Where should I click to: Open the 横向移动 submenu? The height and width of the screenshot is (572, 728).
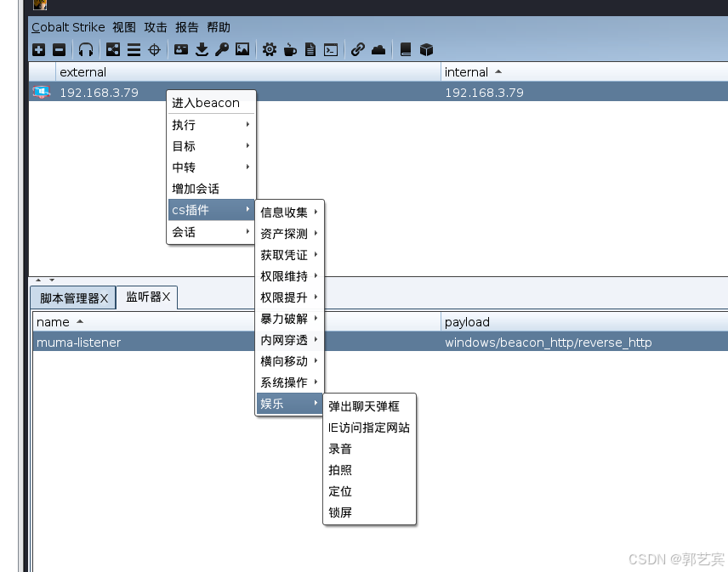(x=289, y=361)
